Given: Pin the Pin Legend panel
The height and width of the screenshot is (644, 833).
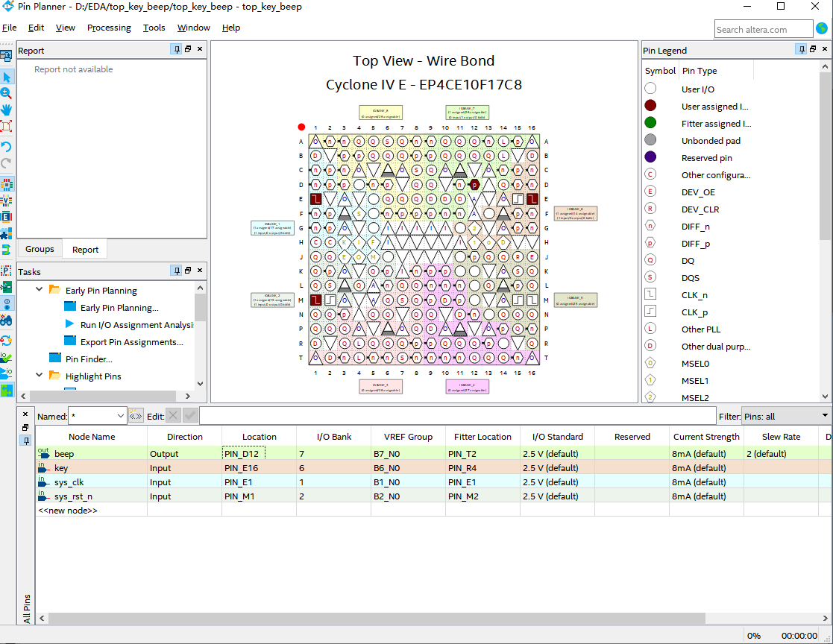Looking at the screenshot, I should tap(802, 49).
